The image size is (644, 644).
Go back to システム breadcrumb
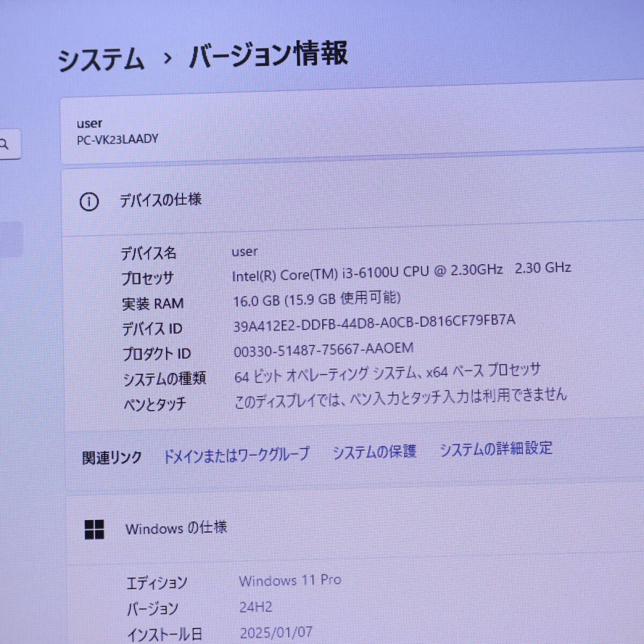tap(101, 59)
